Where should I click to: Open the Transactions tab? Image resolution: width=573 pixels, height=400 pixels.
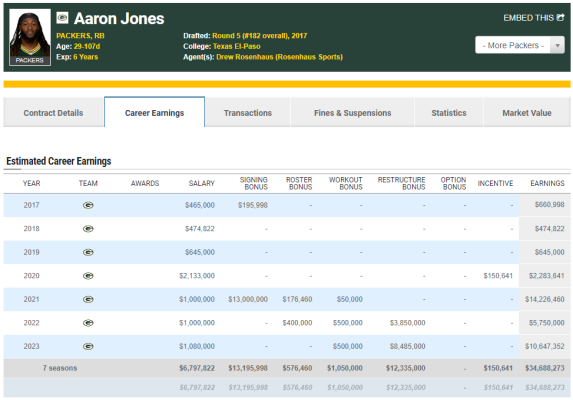pos(248,113)
